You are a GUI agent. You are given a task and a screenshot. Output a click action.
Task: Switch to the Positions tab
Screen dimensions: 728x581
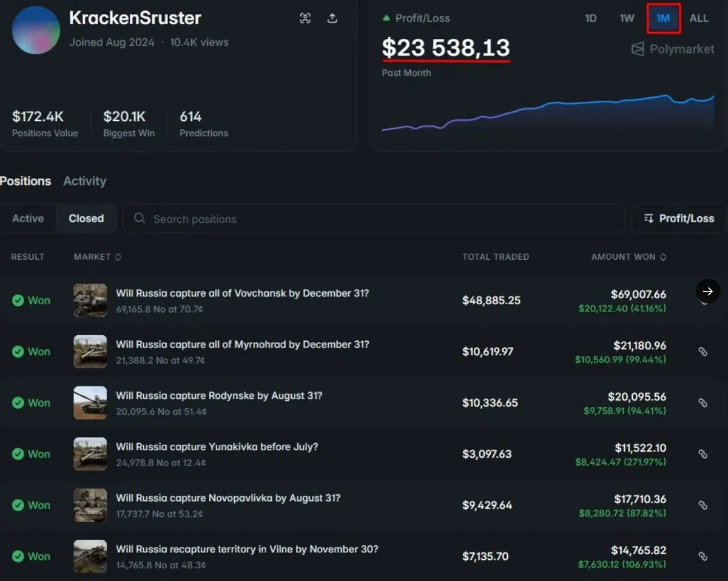[x=25, y=181]
